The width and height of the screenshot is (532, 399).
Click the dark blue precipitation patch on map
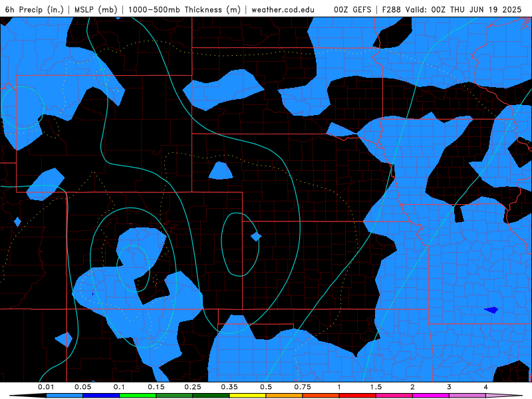pyautogui.click(x=491, y=310)
